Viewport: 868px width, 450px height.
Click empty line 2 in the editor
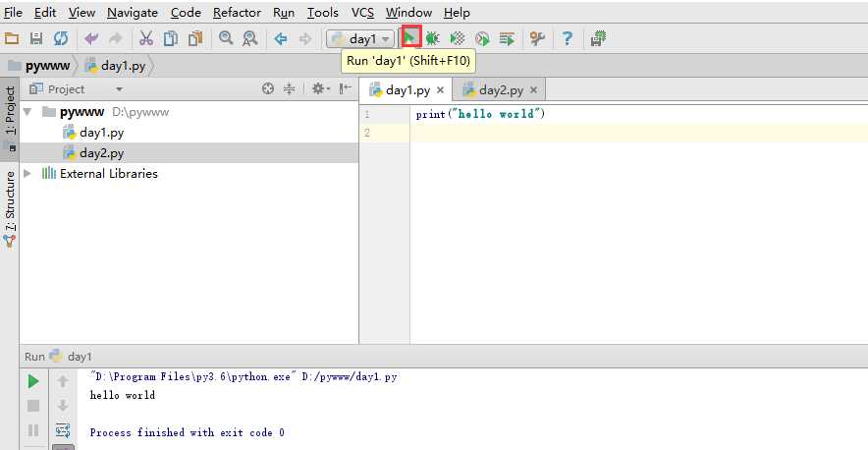[x=639, y=133]
